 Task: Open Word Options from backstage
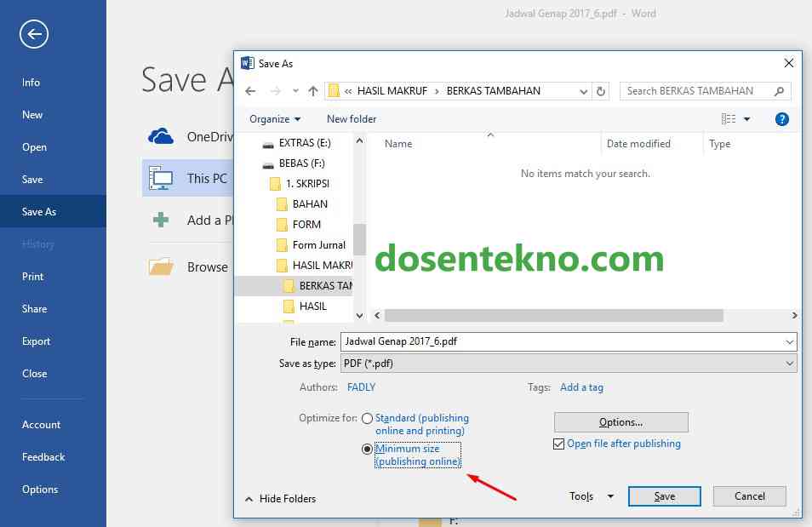40,490
